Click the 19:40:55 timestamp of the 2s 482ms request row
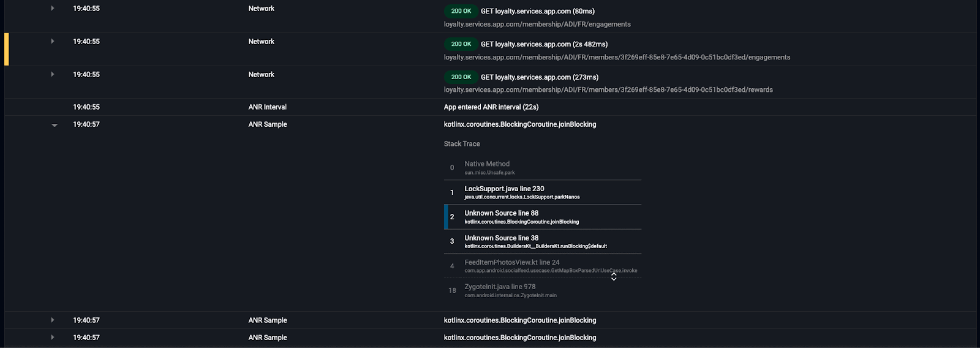Image resolution: width=980 pixels, height=348 pixels. point(86,42)
